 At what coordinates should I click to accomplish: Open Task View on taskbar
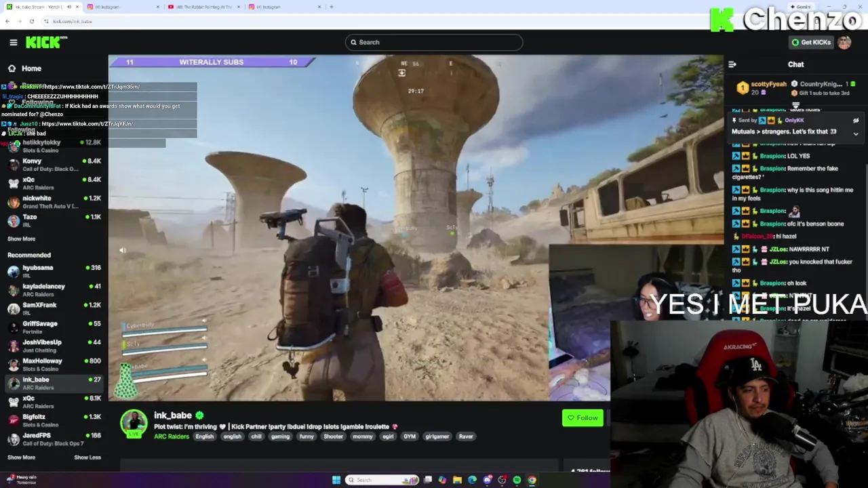click(x=428, y=480)
